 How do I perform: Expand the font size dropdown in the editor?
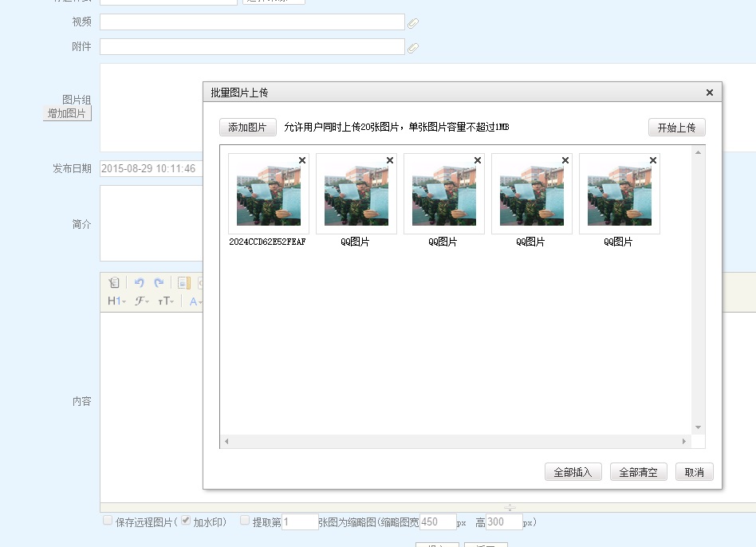[166, 301]
